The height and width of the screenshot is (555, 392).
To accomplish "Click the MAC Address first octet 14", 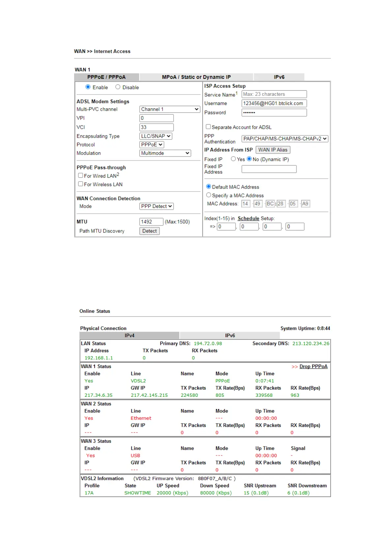I will [245, 204].
